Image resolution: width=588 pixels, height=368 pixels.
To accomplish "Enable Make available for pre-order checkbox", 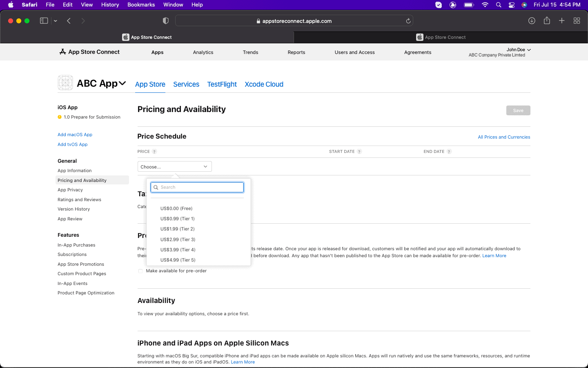I will click(x=140, y=271).
